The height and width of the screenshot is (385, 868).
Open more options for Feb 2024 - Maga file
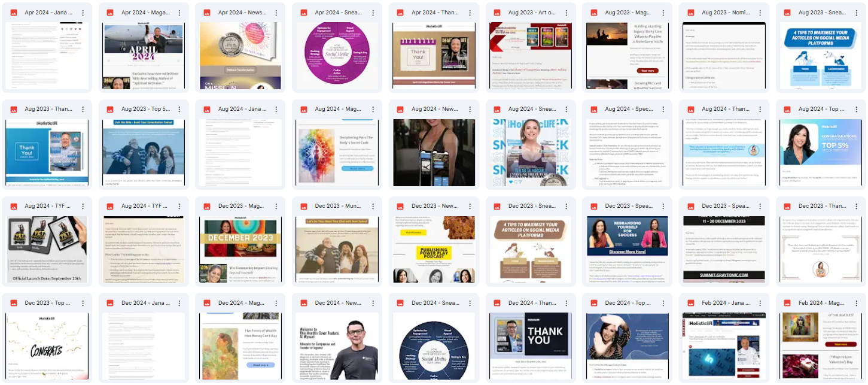[857, 304]
